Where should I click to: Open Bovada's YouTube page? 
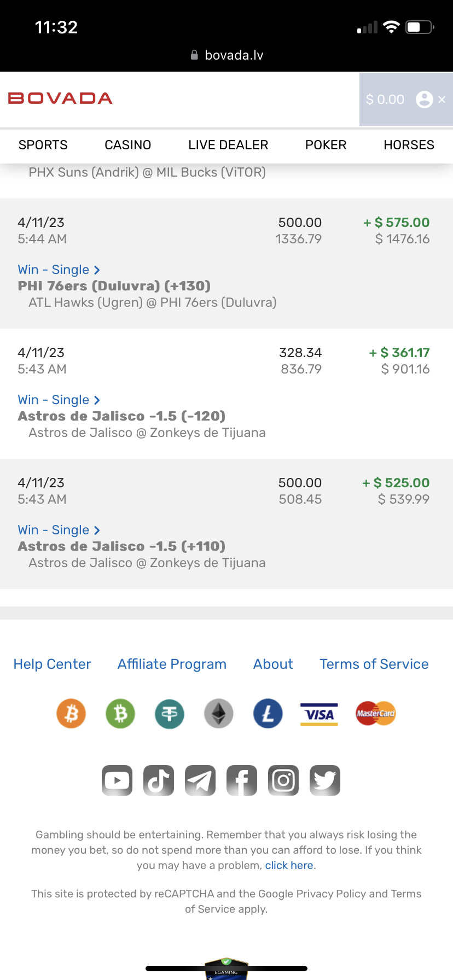click(117, 780)
